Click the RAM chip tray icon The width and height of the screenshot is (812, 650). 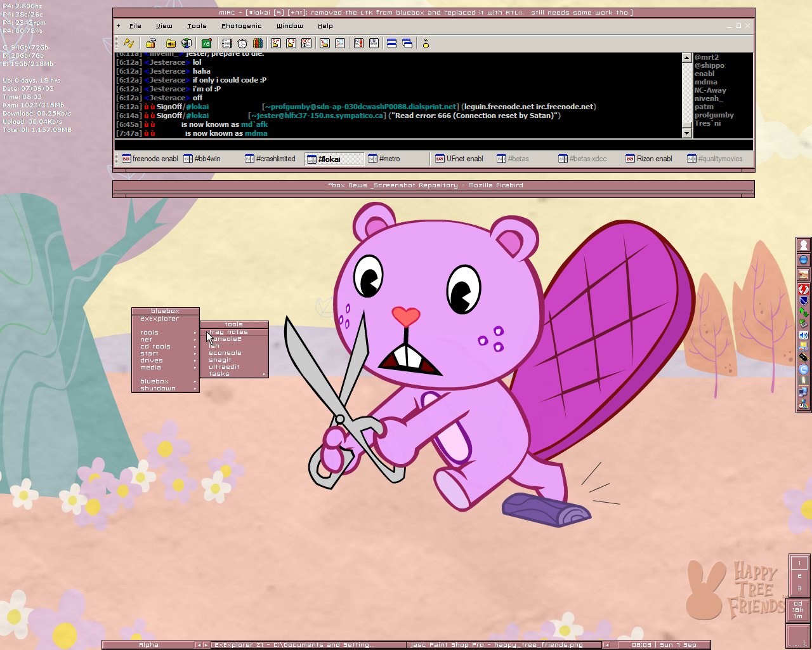pos(804,358)
